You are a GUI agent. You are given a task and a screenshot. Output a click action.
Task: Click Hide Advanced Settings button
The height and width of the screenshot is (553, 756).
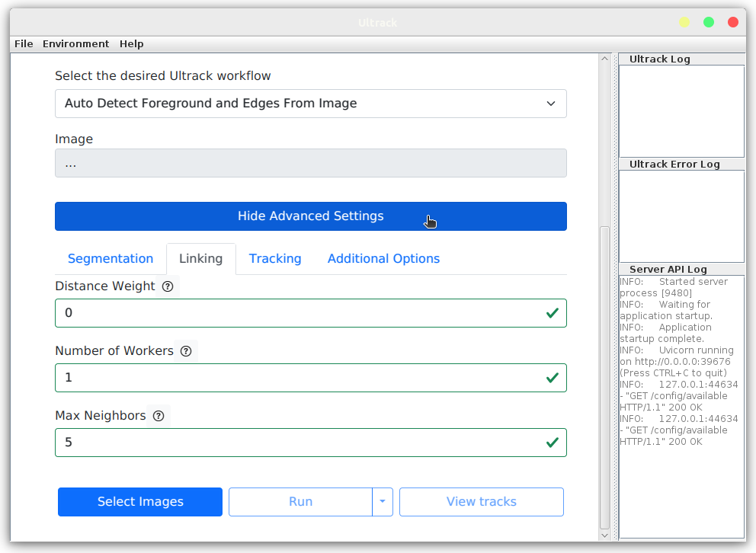coord(310,216)
